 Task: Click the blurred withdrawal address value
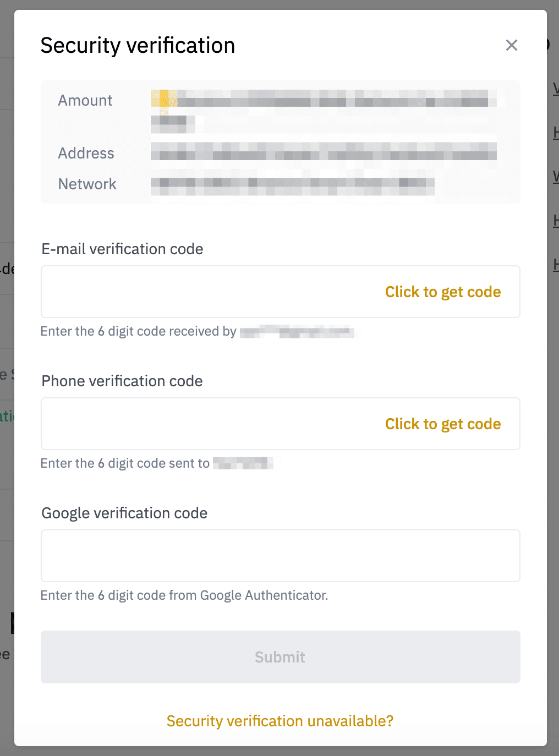pos(324,151)
